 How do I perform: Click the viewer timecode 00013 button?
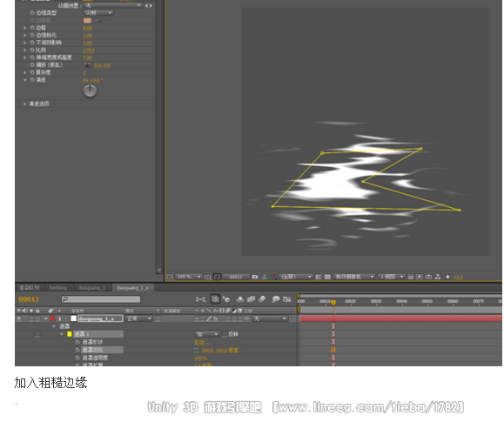point(236,277)
